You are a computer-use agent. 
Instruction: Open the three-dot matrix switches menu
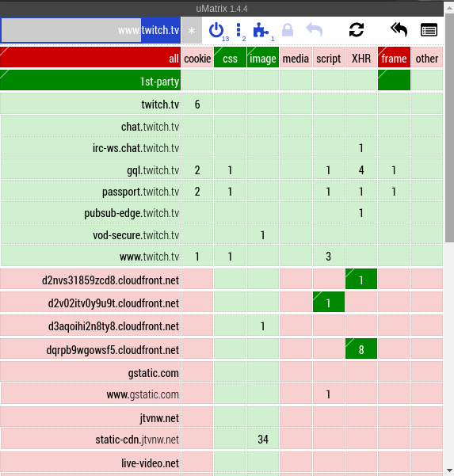pyautogui.click(x=238, y=30)
